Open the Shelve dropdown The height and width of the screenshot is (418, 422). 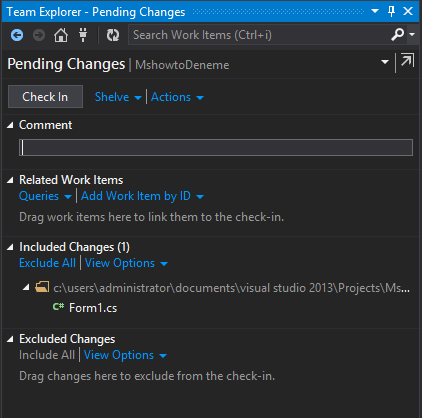118,97
